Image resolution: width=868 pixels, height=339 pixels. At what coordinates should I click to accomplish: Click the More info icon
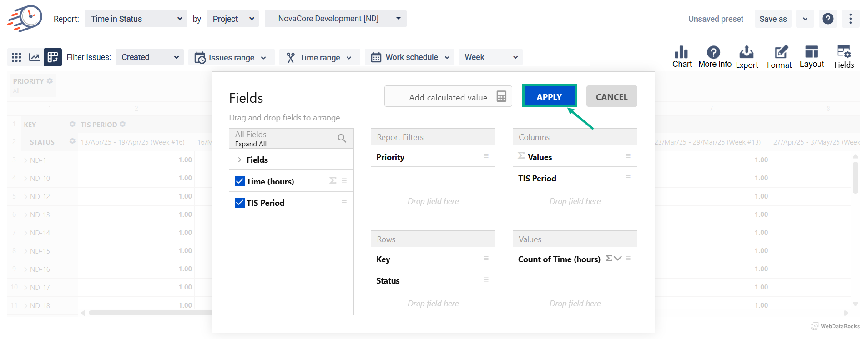click(x=714, y=57)
